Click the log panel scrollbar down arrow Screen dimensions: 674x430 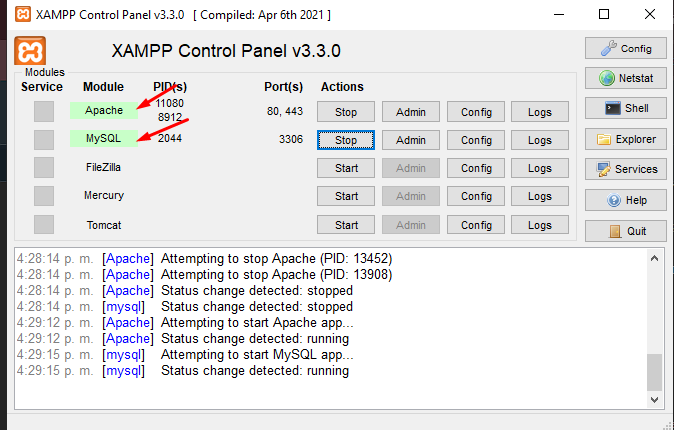(655, 400)
